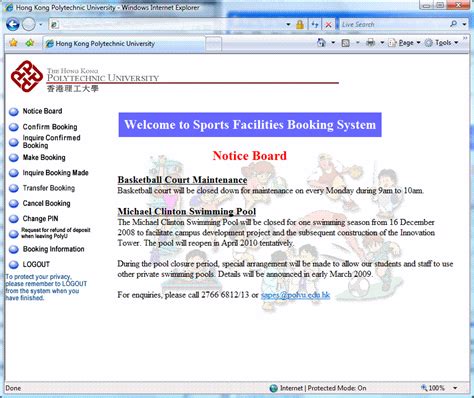
Task: Click the bullet beside Transfer Booking
Action: pyautogui.click(x=14, y=188)
